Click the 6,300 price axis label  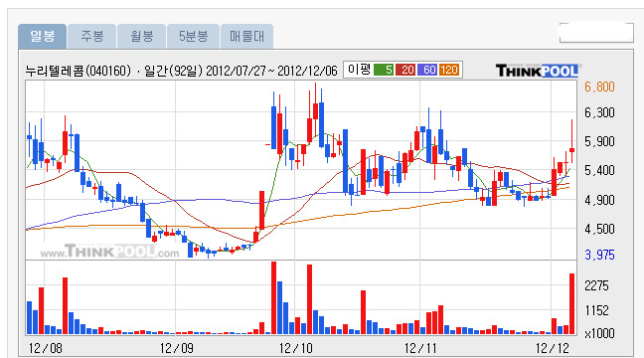(599, 112)
